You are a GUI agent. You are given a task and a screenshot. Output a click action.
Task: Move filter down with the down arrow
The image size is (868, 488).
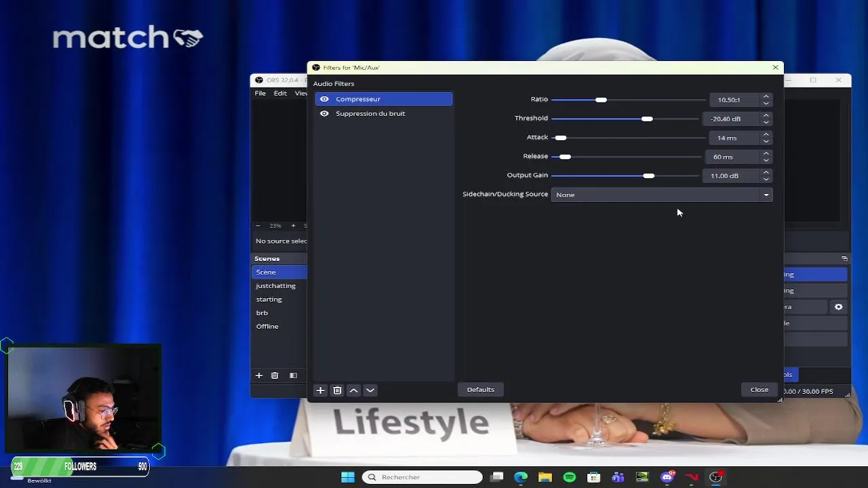point(370,390)
